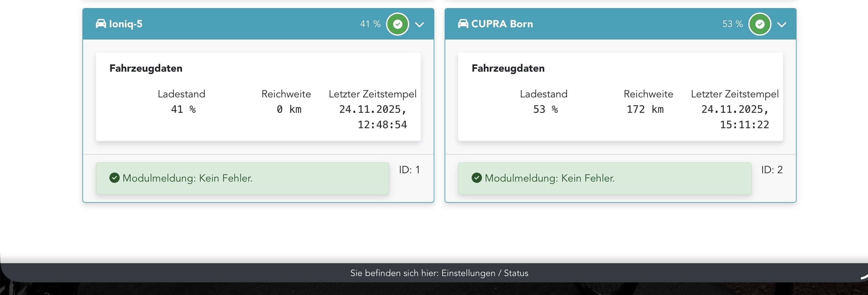Click the green status checkmark in Ioniq-5 header
The height and width of the screenshot is (295, 868).
[x=398, y=24]
